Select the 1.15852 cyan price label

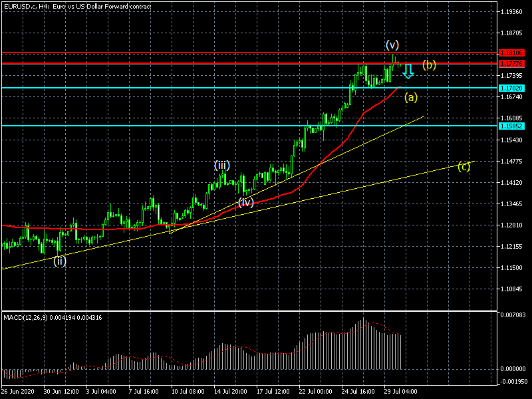click(x=511, y=126)
